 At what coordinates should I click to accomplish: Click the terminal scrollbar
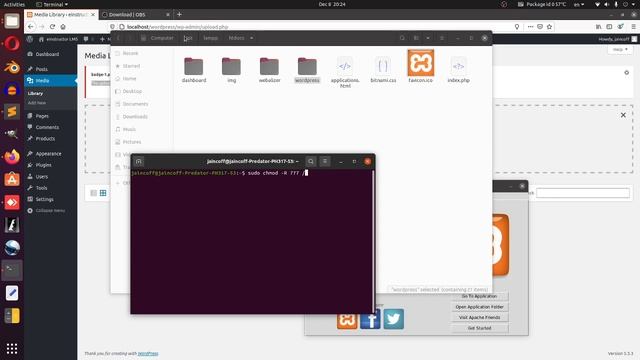pyautogui.click(x=373, y=241)
